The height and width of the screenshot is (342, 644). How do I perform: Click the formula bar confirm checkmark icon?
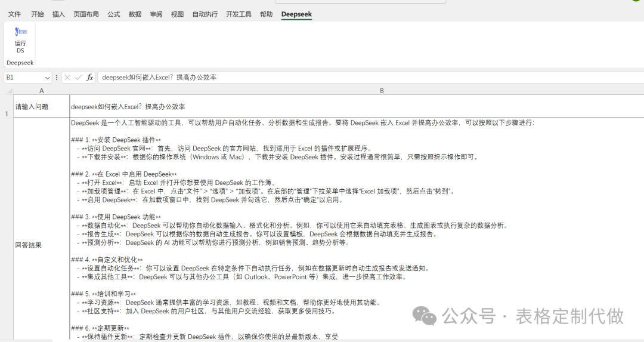[79, 77]
